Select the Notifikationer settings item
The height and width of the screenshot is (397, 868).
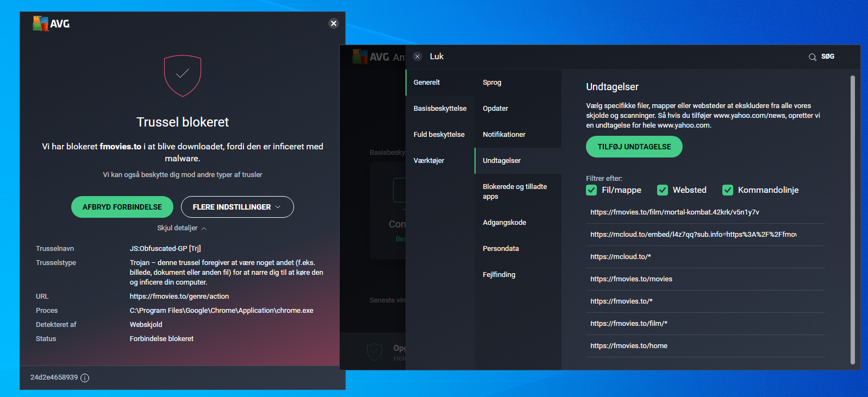[x=518, y=135]
